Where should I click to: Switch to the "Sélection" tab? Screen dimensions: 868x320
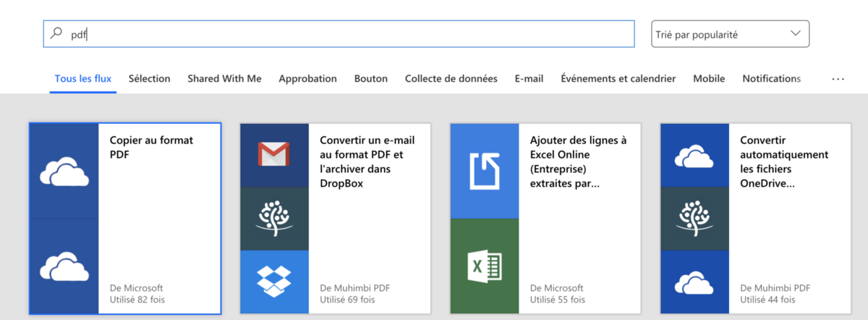tap(149, 79)
